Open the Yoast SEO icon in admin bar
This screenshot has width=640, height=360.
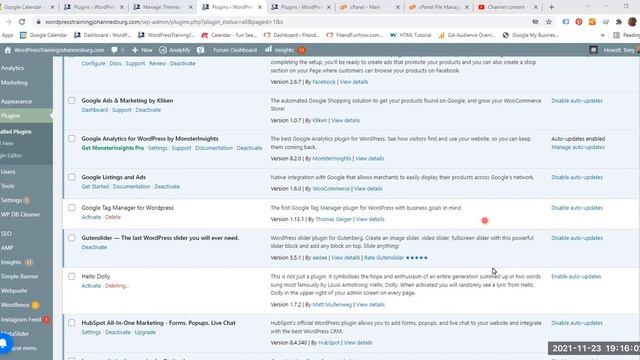coord(200,50)
